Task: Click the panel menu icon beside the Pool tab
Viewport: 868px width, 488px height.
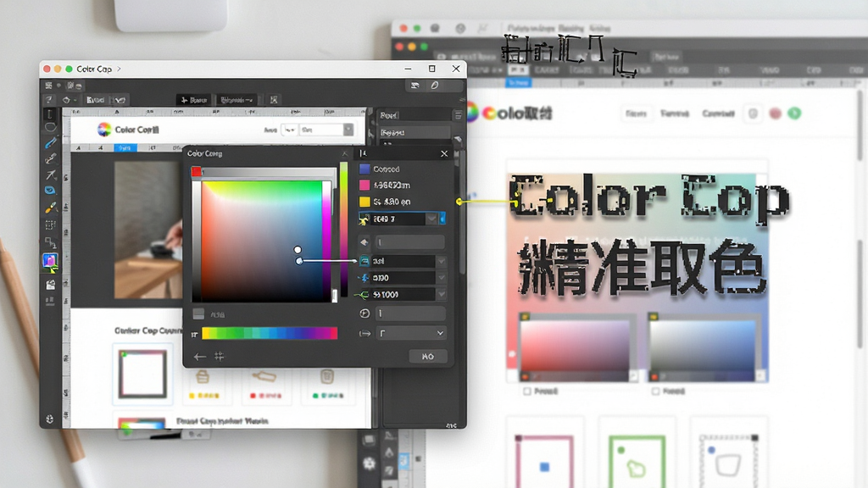Action: tap(458, 115)
